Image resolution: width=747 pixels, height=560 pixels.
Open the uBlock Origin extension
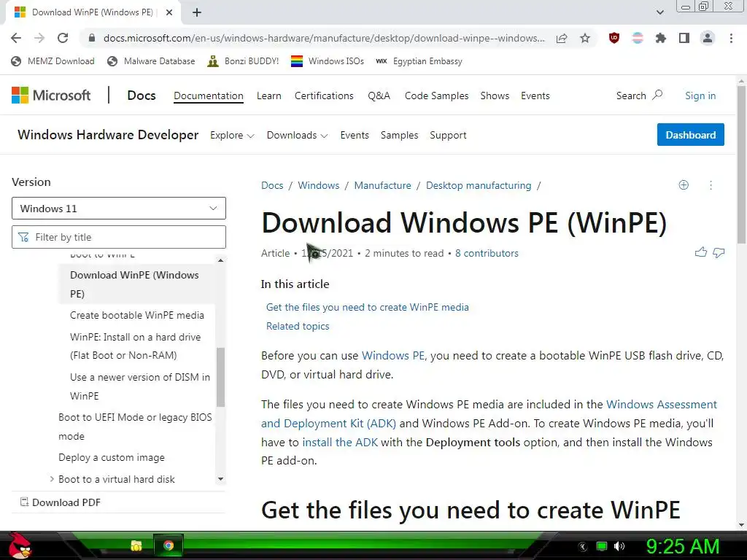tap(614, 38)
